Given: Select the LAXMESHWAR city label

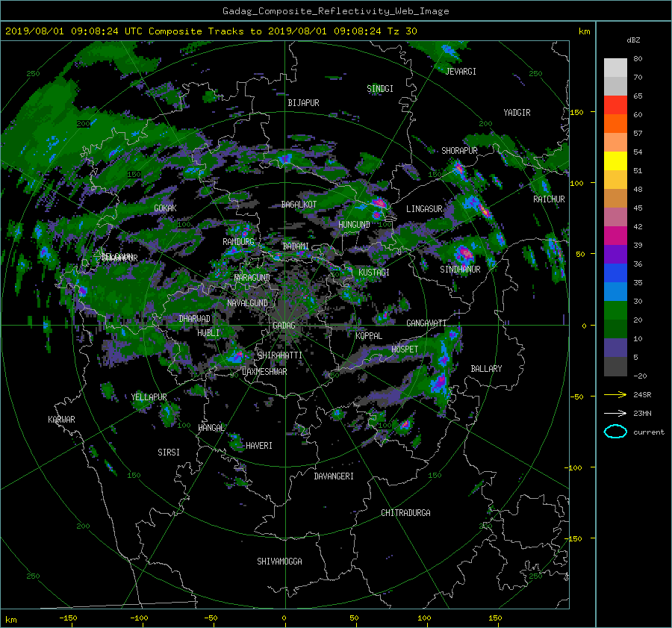Looking at the screenshot, I should tap(264, 372).
